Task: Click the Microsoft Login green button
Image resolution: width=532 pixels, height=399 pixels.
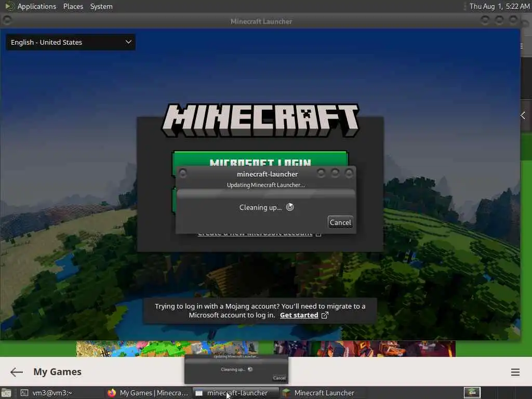Action: (260, 158)
